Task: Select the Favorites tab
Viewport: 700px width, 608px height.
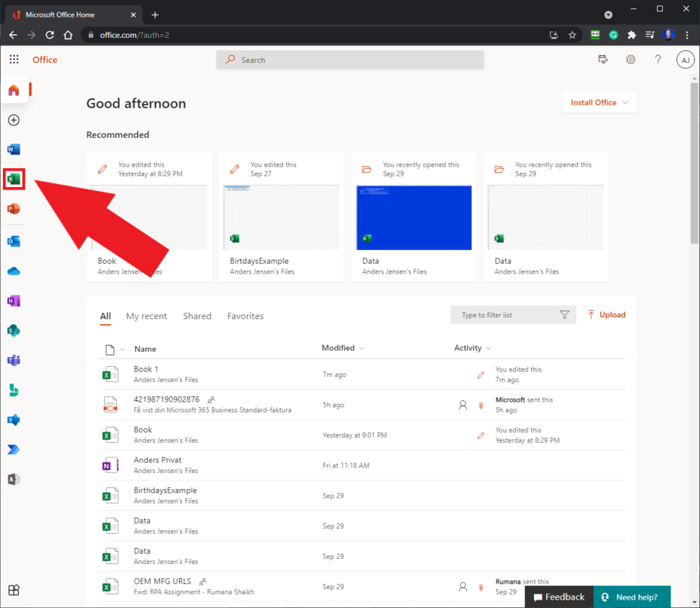Action: 245,316
